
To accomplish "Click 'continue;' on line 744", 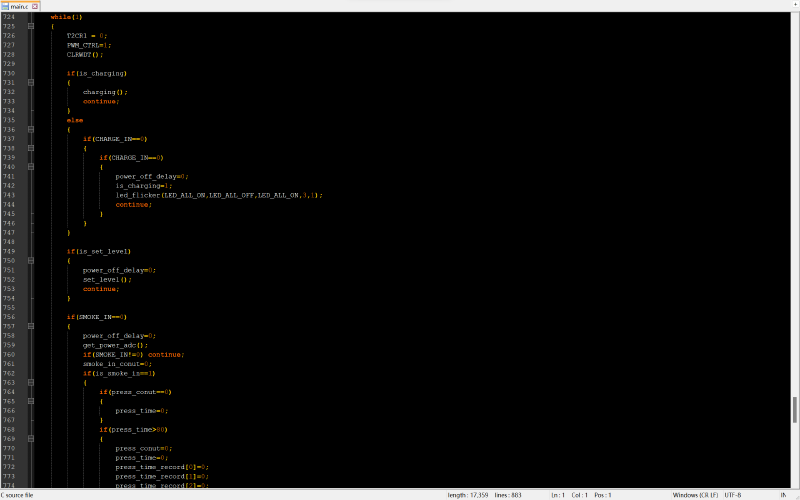I will (x=134, y=205).
